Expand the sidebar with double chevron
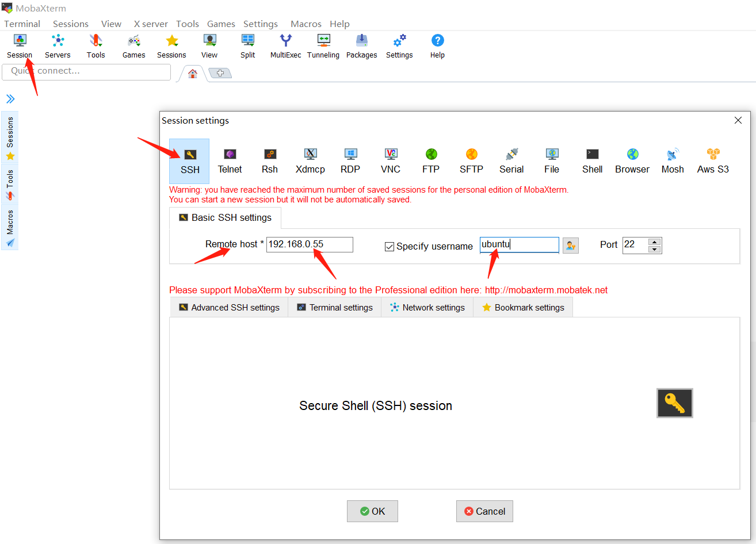The width and height of the screenshot is (756, 544). click(10, 99)
